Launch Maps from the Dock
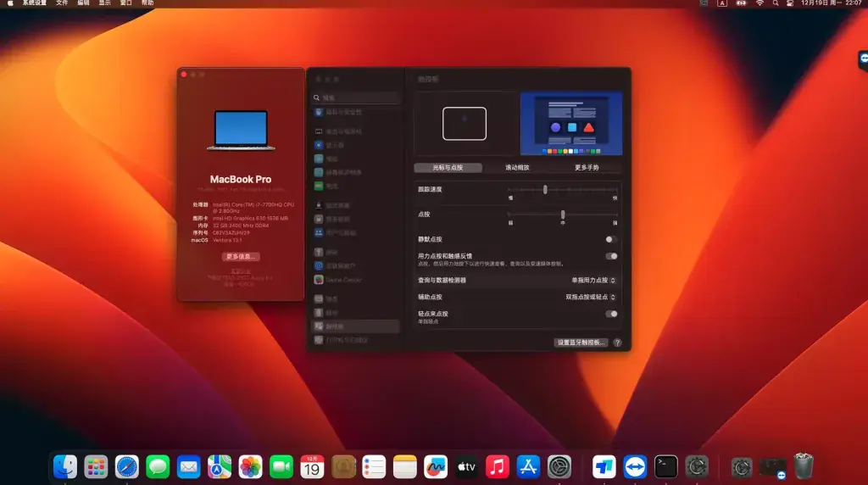This screenshot has width=868, height=485. pyautogui.click(x=220, y=466)
